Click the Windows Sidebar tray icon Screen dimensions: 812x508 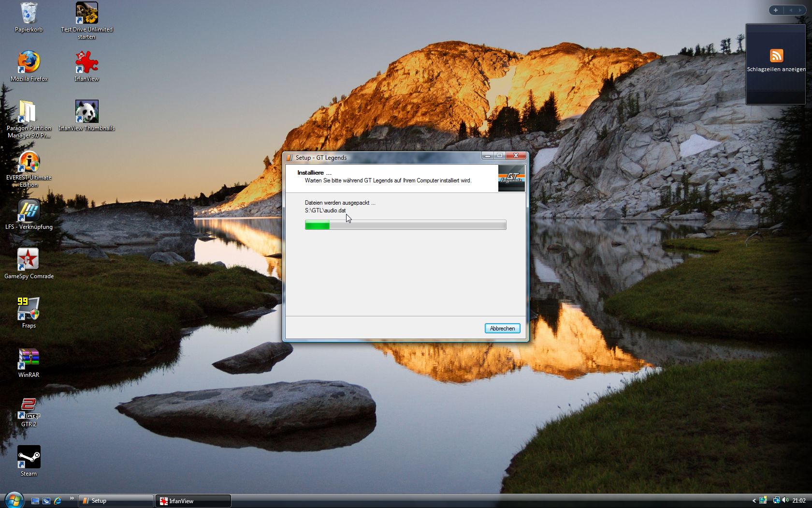763,501
